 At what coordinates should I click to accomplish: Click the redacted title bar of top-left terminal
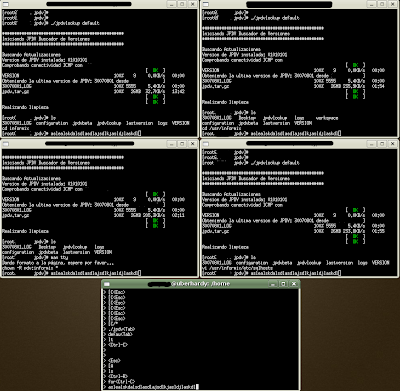[89, 4]
